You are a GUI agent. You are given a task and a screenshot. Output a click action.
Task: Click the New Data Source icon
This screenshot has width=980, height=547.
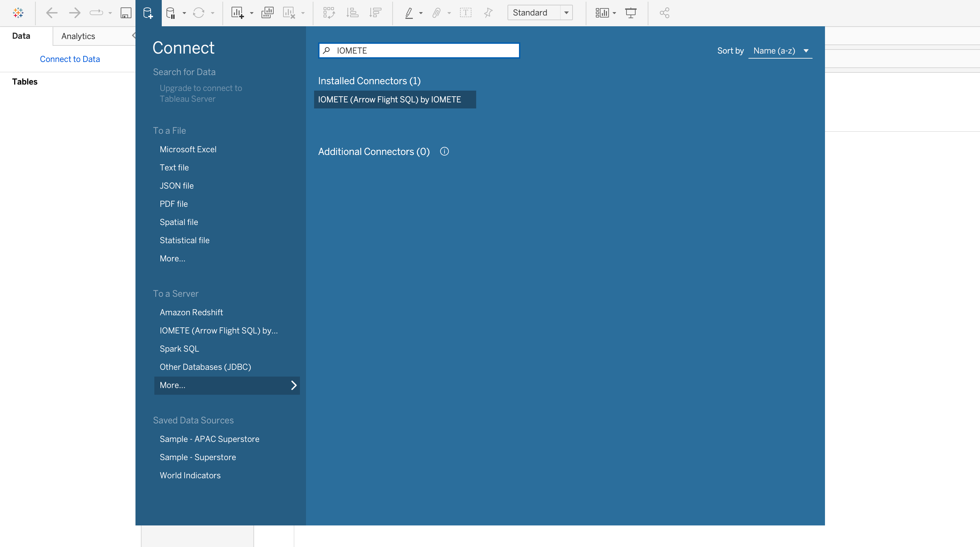[x=148, y=13]
